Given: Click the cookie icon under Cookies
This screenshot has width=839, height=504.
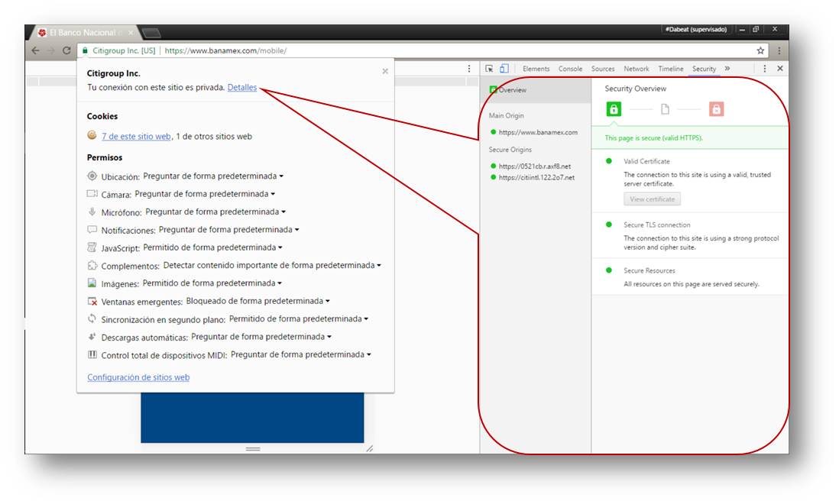Looking at the screenshot, I should 92,135.
